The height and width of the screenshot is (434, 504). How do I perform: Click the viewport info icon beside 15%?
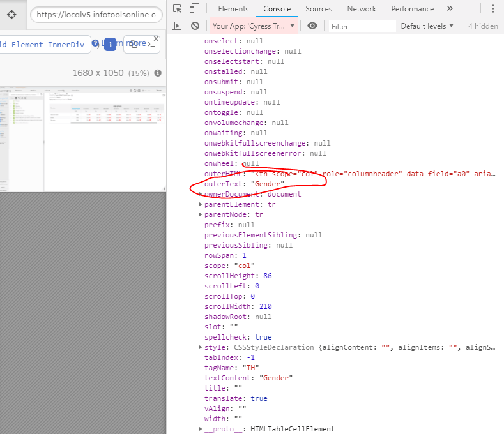(x=158, y=73)
